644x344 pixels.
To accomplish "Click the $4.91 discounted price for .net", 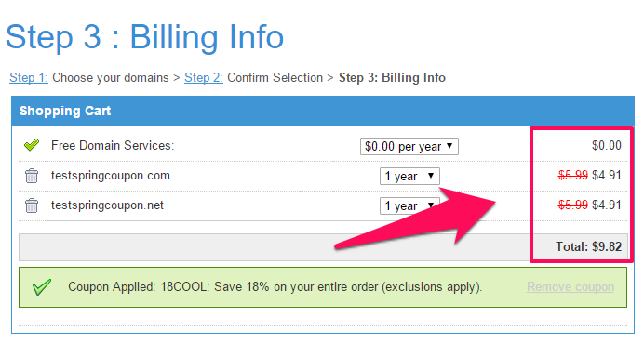I will [607, 205].
